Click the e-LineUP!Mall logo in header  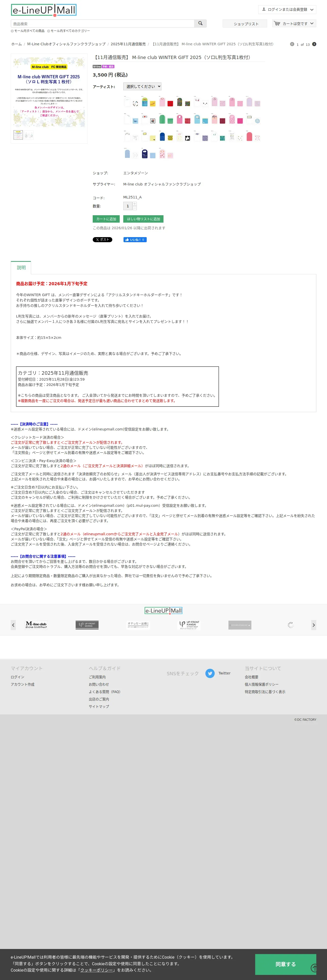tap(44, 10)
